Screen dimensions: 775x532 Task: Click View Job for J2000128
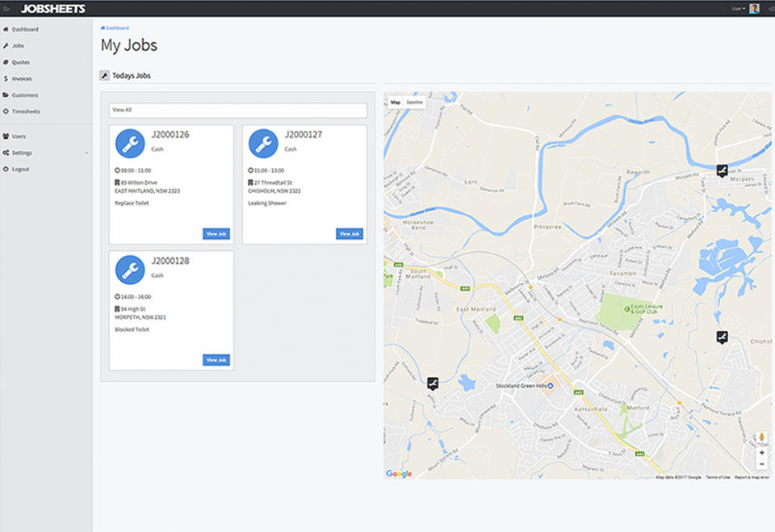(216, 360)
